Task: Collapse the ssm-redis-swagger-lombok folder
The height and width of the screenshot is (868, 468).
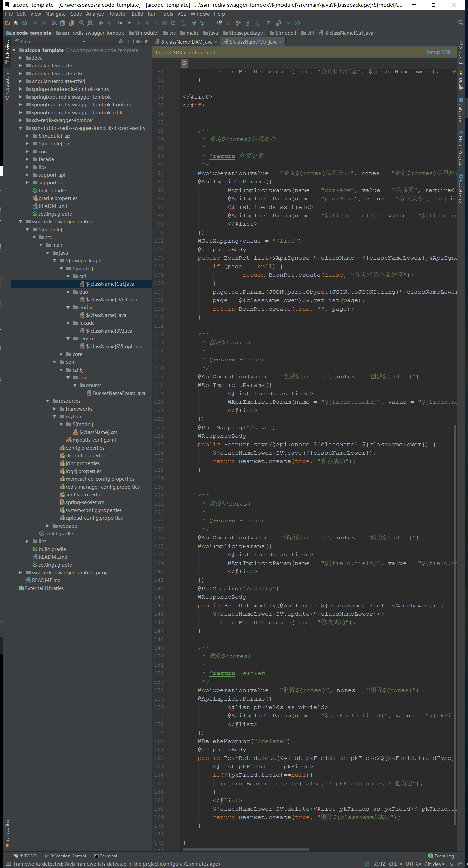Action: pos(20,221)
